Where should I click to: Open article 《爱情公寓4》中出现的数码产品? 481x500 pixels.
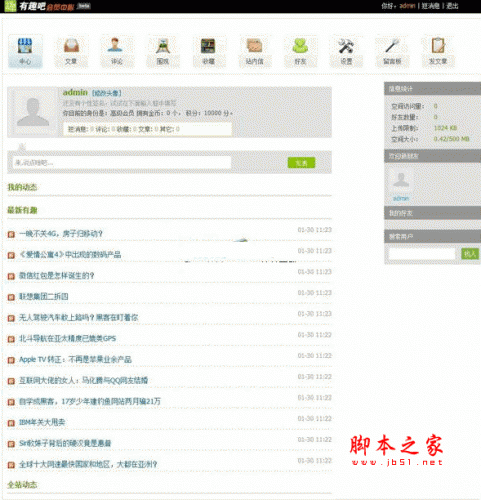(x=70, y=255)
